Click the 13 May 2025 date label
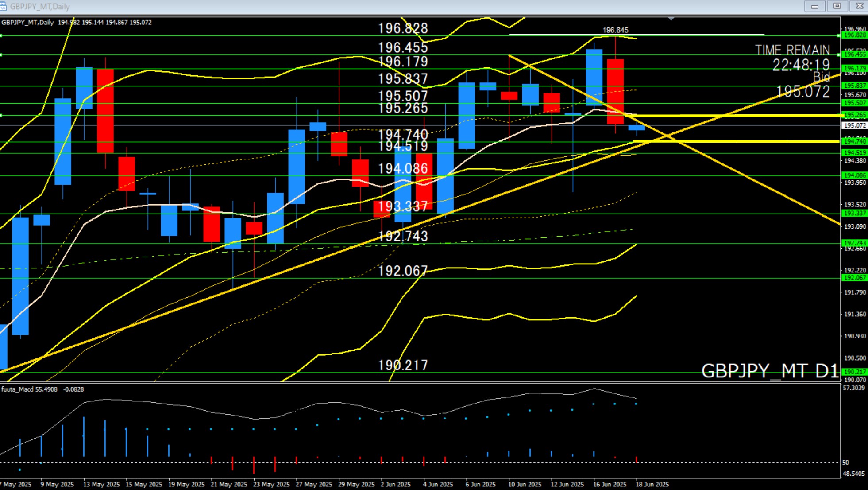The width and height of the screenshot is (868, 490). tap(101, 484)
